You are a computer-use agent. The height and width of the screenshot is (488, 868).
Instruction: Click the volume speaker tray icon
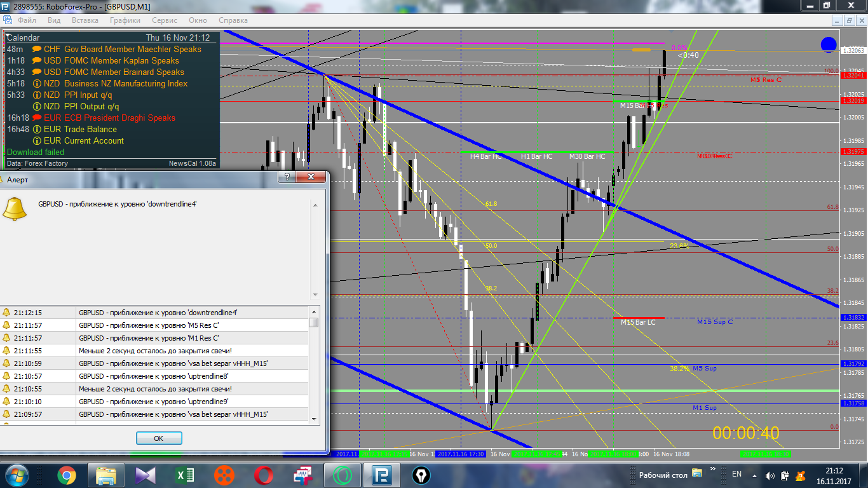point(770,475)
